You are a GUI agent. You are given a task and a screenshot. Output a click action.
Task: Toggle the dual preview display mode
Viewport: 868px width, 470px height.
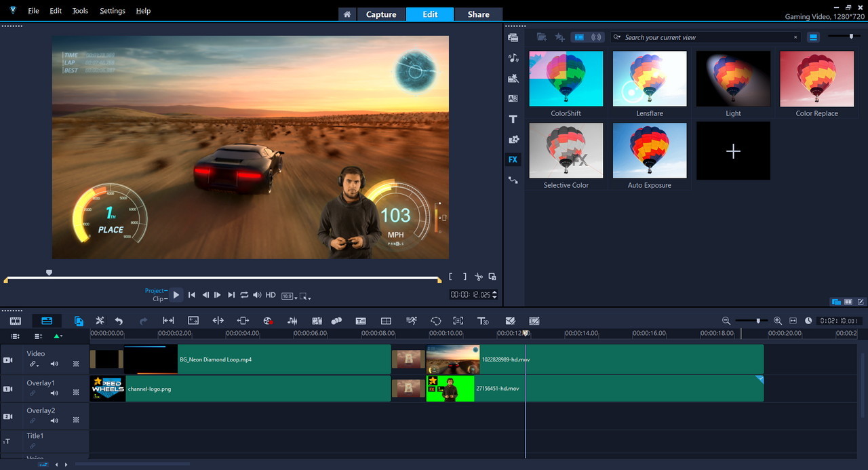pyautogui.click(x=836, y=301)
